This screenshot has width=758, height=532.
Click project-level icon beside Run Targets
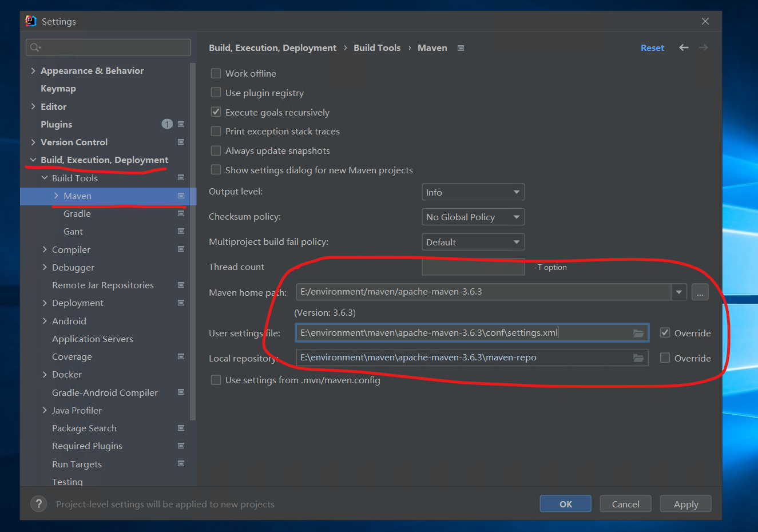(x=181, y=464)
